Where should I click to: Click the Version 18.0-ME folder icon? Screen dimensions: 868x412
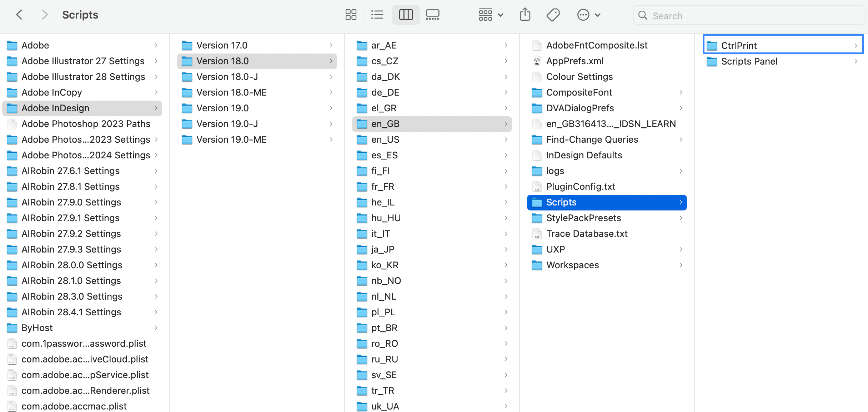[187, 92]
